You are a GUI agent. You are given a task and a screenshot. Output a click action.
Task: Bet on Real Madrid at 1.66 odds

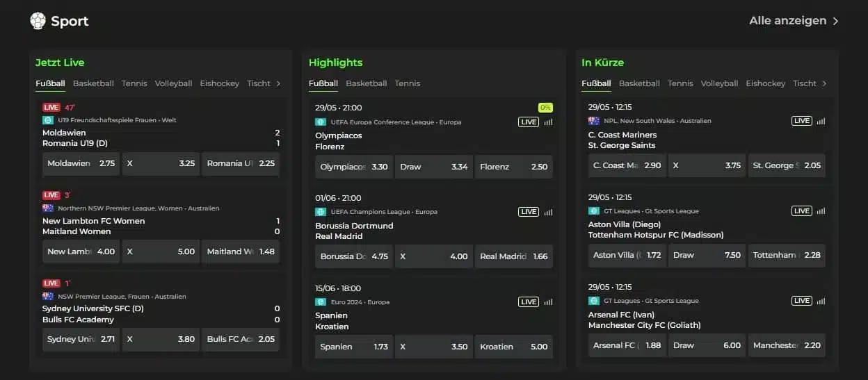pos(514,256)
